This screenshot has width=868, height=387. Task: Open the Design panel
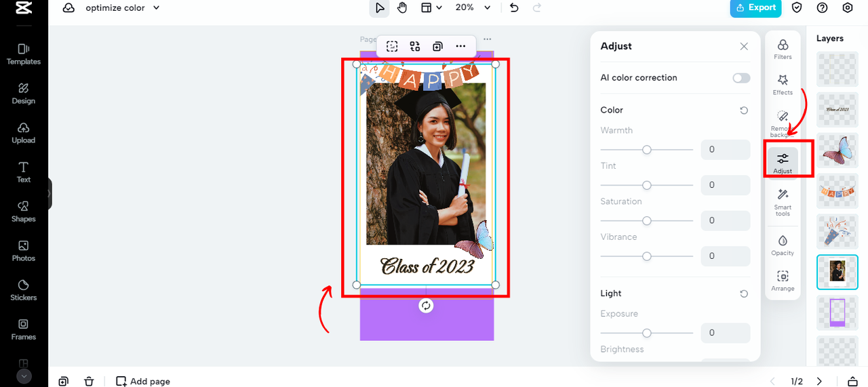24,94
